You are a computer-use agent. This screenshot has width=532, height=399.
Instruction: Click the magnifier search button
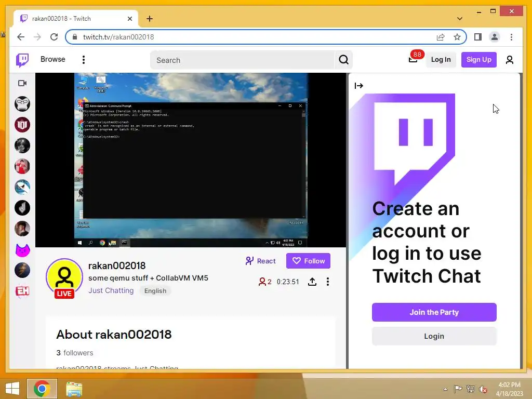344,60
